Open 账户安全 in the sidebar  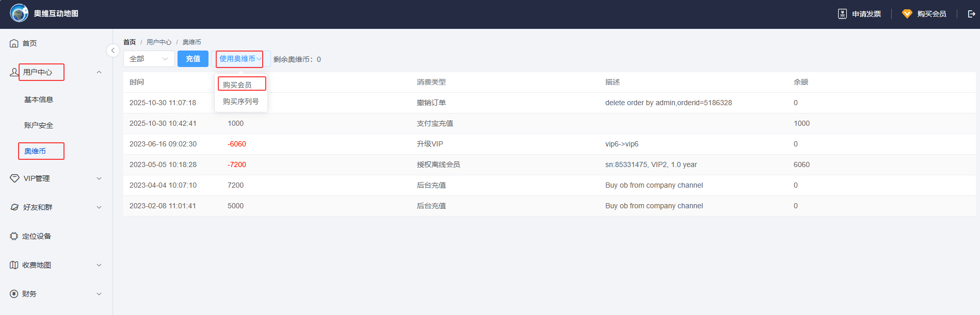(x=39, y=125)
